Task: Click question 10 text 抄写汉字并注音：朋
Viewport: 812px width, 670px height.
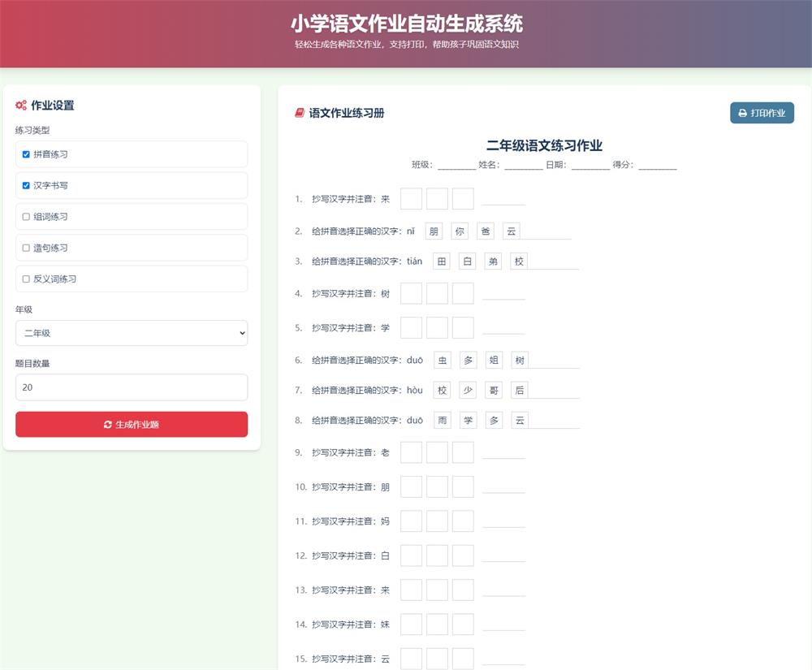Action: [351, 486]
